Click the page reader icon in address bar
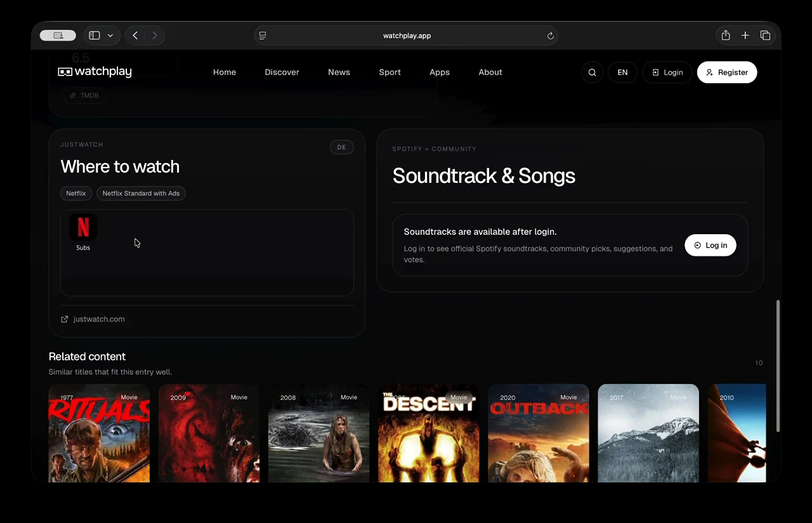This screenshot has width=812, height=523. 263,36
